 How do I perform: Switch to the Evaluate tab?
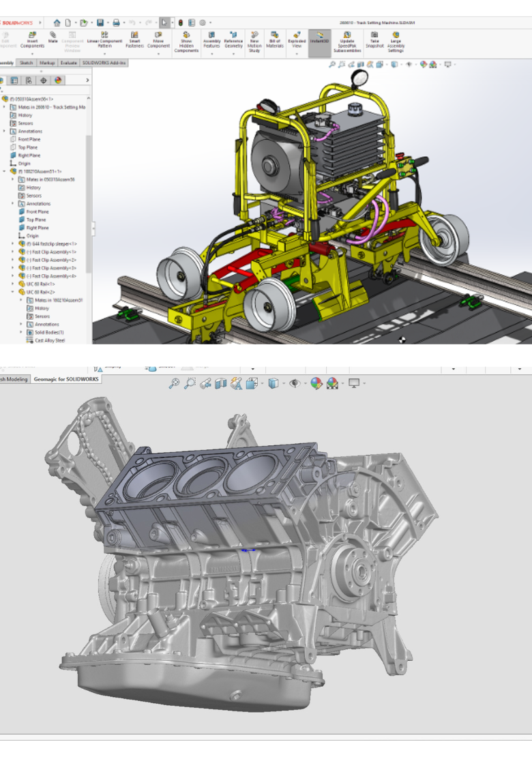coord(68,63)
